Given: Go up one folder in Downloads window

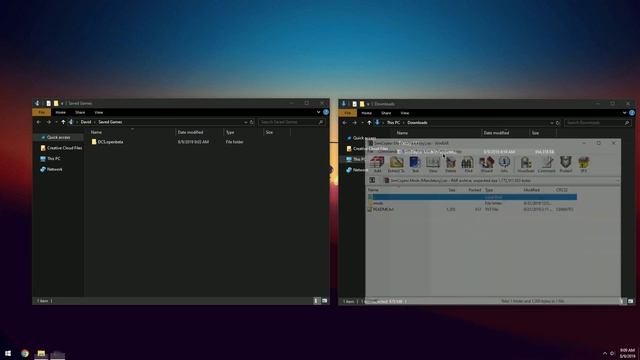Looking at the screenshot, I should 369,122.
